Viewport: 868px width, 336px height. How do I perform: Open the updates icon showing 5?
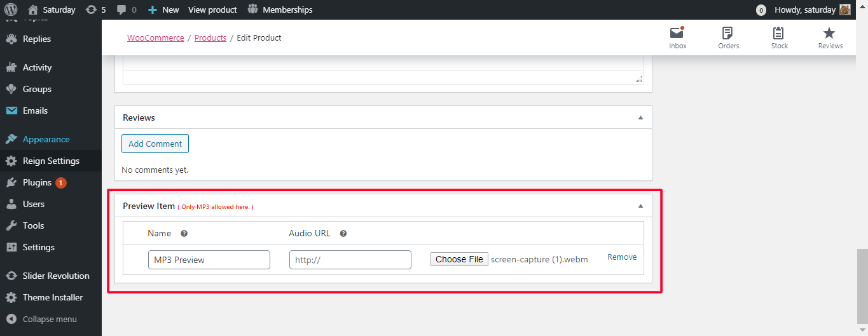pos(95,10)
